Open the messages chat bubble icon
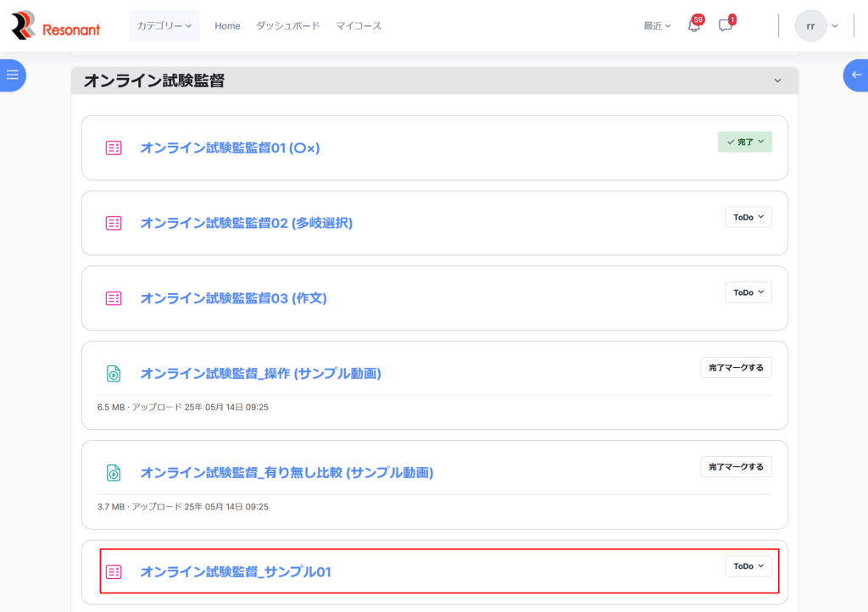This screenshot has height=612, width=868. 725,26
